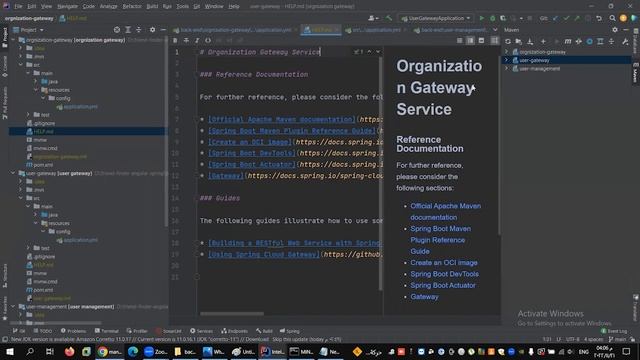Reload all Maven projects
This screenshot has width=640, height=360.
(x=508, y=41)
